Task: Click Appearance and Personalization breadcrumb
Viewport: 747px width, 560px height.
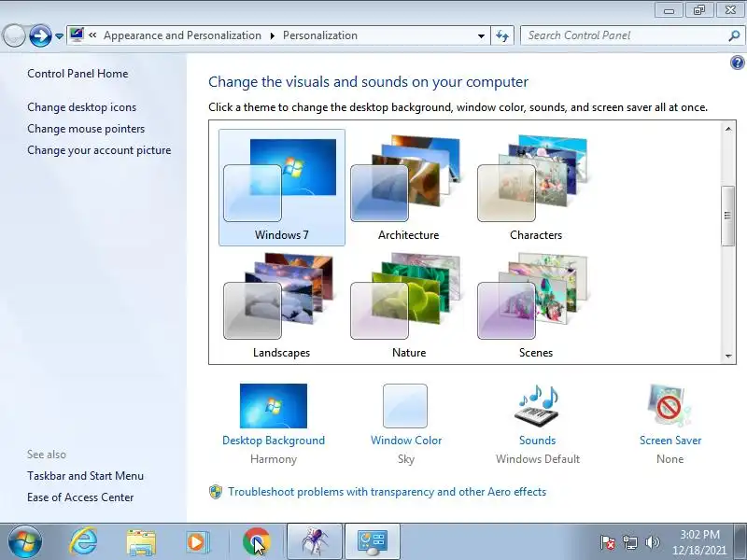Action: (182, 35)
